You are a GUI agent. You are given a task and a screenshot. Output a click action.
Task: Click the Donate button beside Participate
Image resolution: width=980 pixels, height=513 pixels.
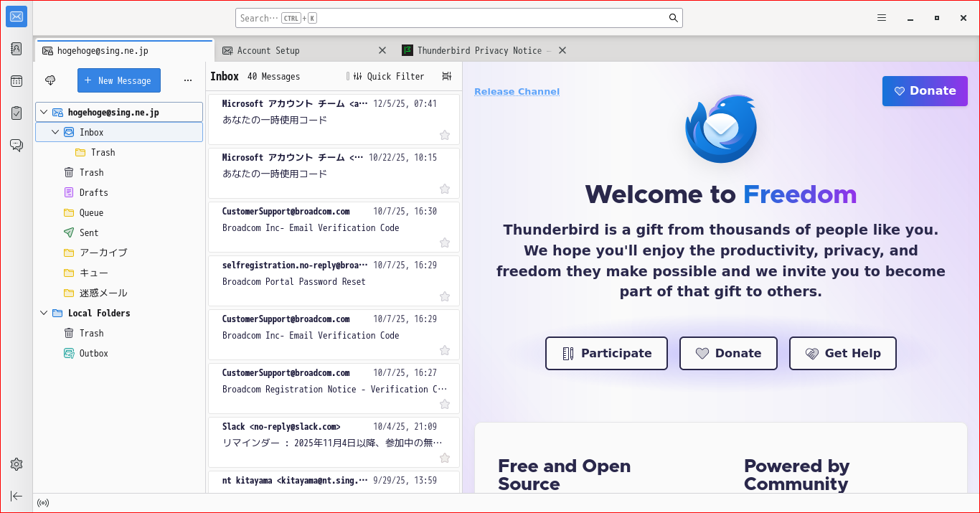click(x=728, y=353)
